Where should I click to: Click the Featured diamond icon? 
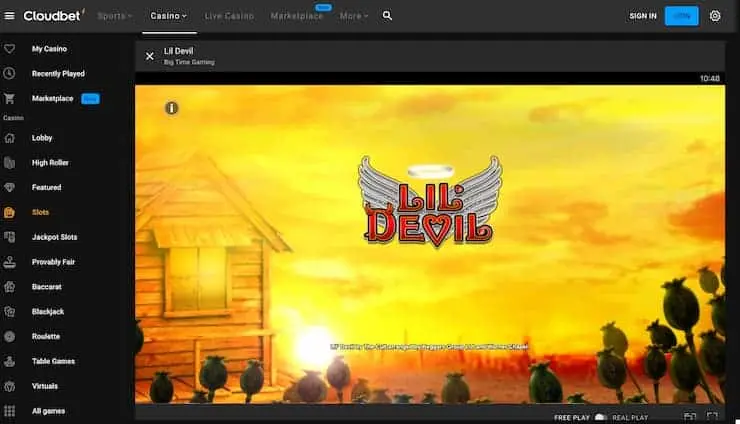(9, 187)
